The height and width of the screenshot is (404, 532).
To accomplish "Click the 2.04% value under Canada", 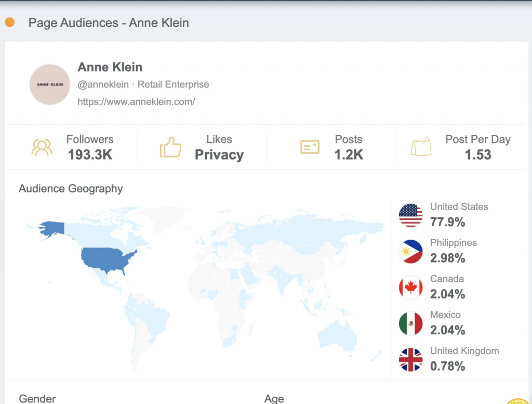I will click(447, 294).
